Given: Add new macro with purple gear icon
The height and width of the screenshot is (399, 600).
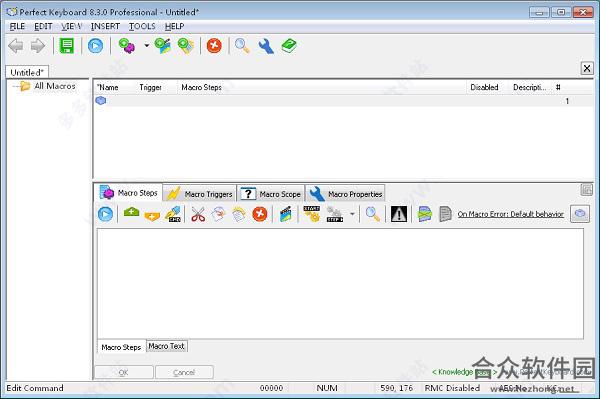Looking at the screenshot, I should point(127,46).
